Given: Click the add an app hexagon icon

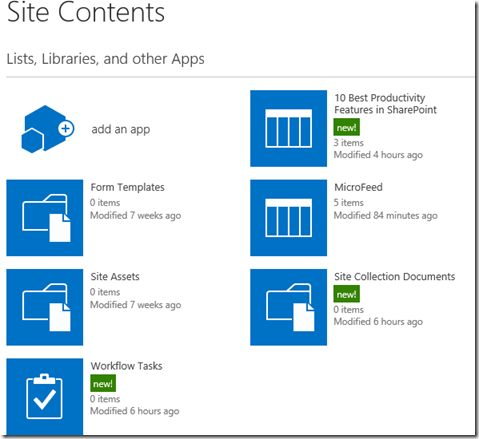Looking at the screenshot, I should coord(48,129).
